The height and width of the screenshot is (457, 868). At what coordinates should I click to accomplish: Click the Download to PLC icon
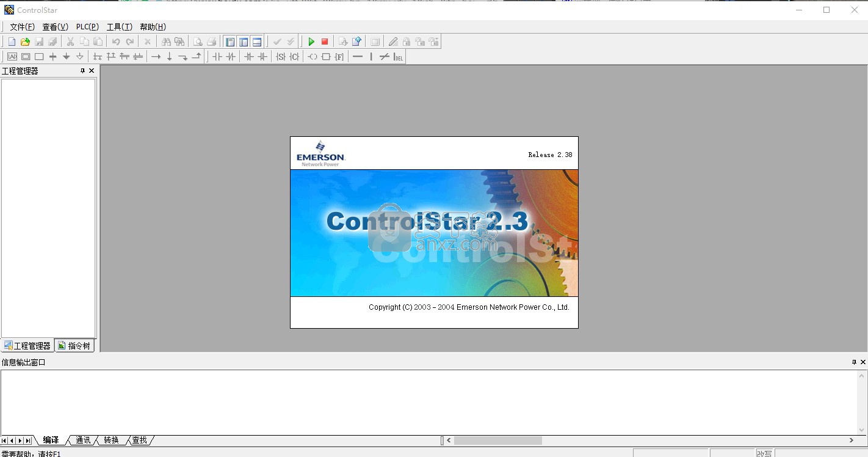(x=343, y=42)
